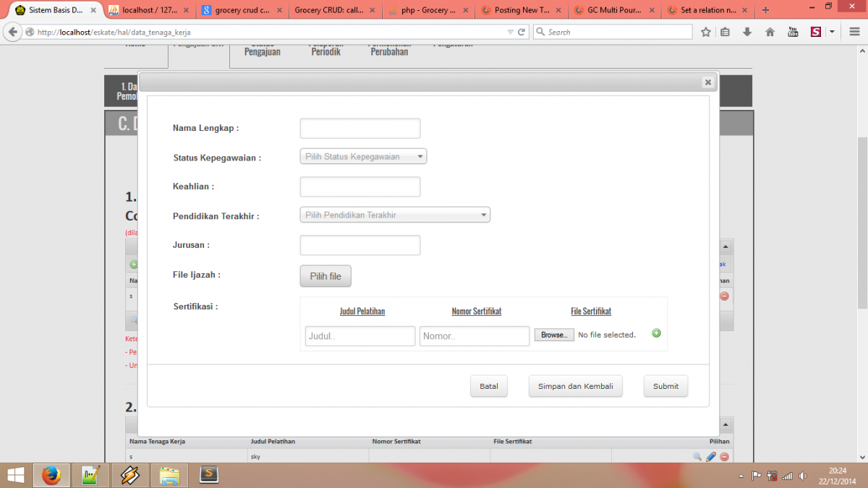Show hidden system tray icons arrow
The height and width of the screenshot is (488, 868).
741,476
